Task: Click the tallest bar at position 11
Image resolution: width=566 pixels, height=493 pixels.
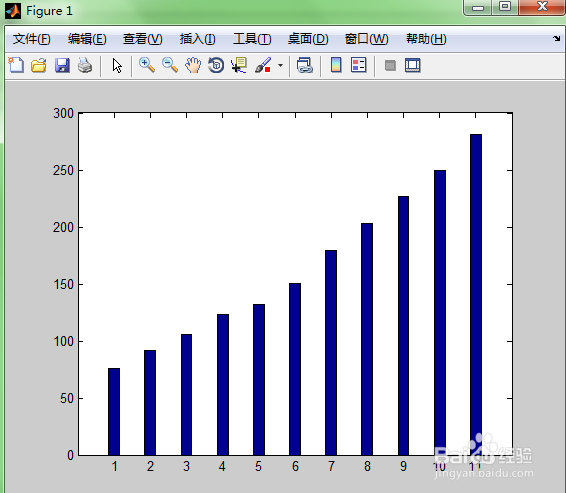Action: tap(476, 295)
